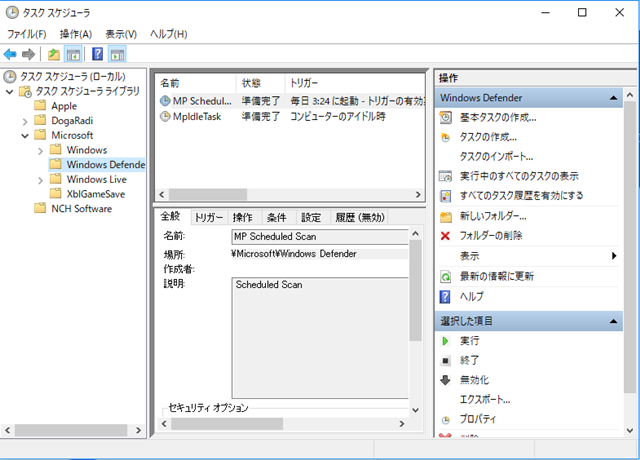Click the 準備完了 status of MpIdleTask
The image size is (640, 460).
(260, 117)
